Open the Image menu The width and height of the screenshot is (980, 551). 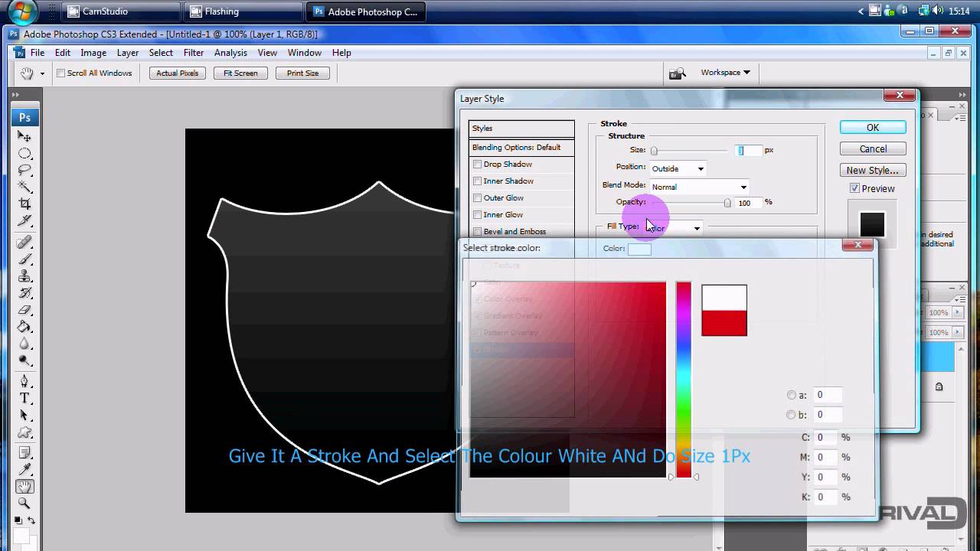[x=93, y=53]
